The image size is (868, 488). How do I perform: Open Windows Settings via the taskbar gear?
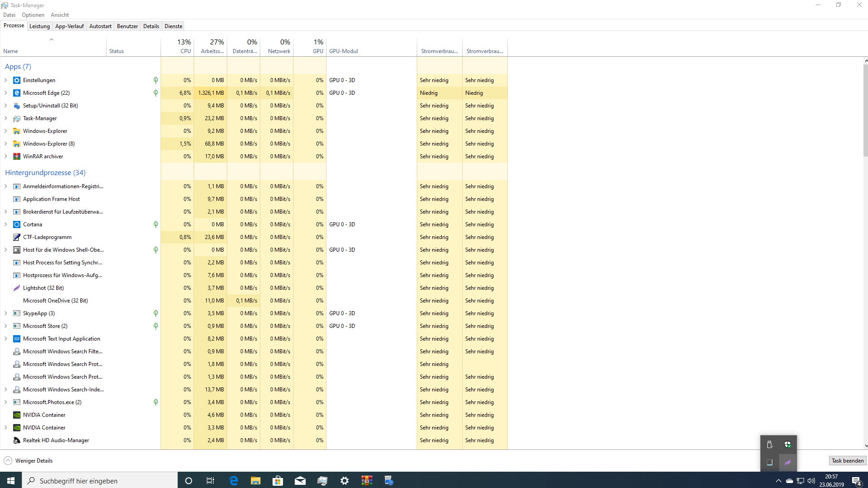tap(345, 481)
